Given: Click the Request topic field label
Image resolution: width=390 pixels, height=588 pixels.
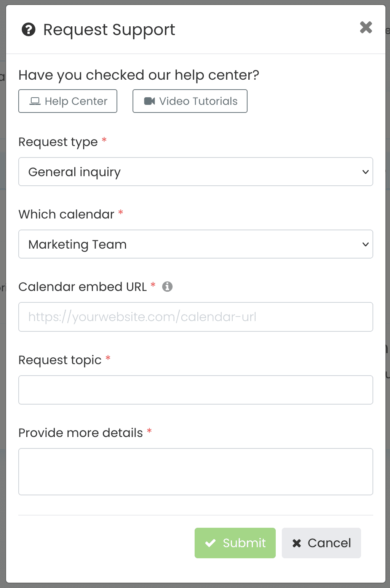Looking at the screenshot, I should click(60, 360).
